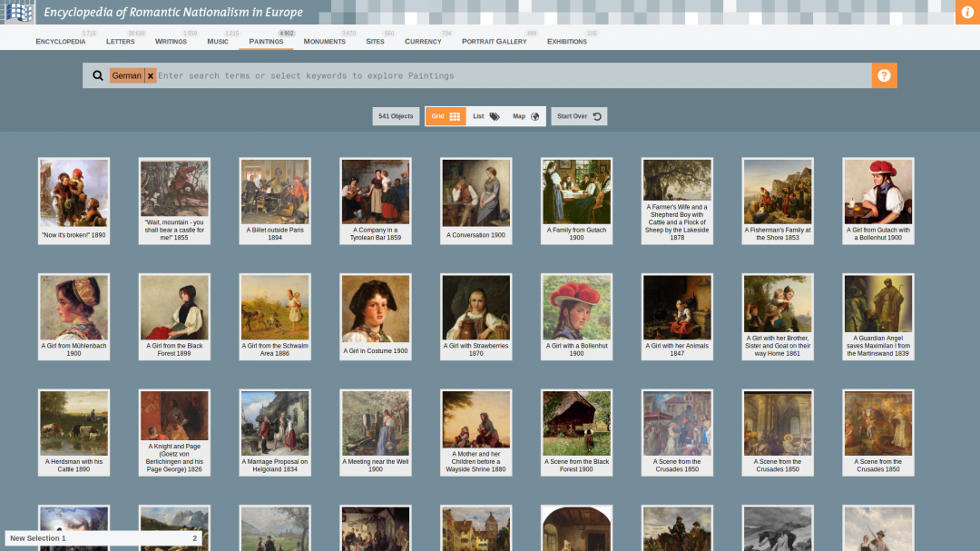Switch to Grid view

pyautogui.click(x=446, y=116)
